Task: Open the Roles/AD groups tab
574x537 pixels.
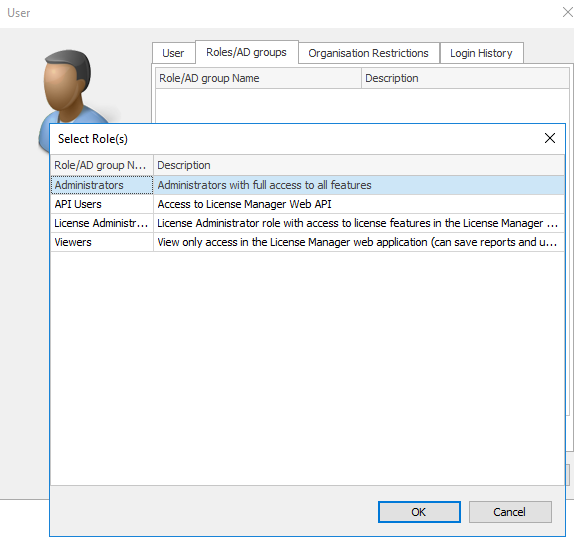Action: pyautogui.click(x=246, y=52)
